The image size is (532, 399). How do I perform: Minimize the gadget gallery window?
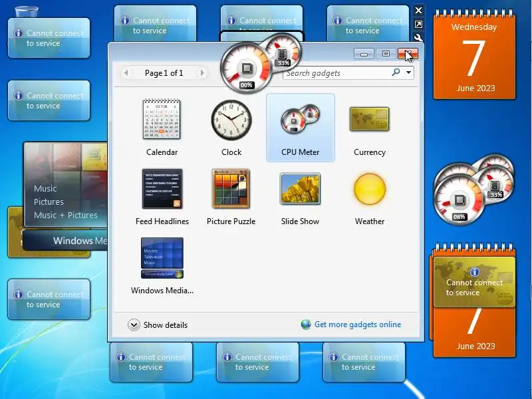[x=364, y=54]
